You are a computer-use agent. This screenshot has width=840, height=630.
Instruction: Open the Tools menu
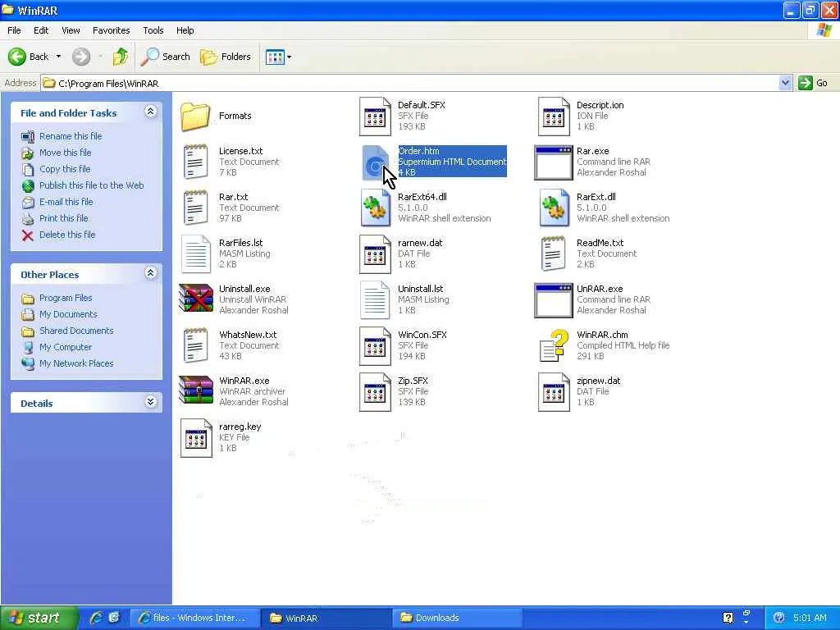pyautogui.click(x=153, y=30)
